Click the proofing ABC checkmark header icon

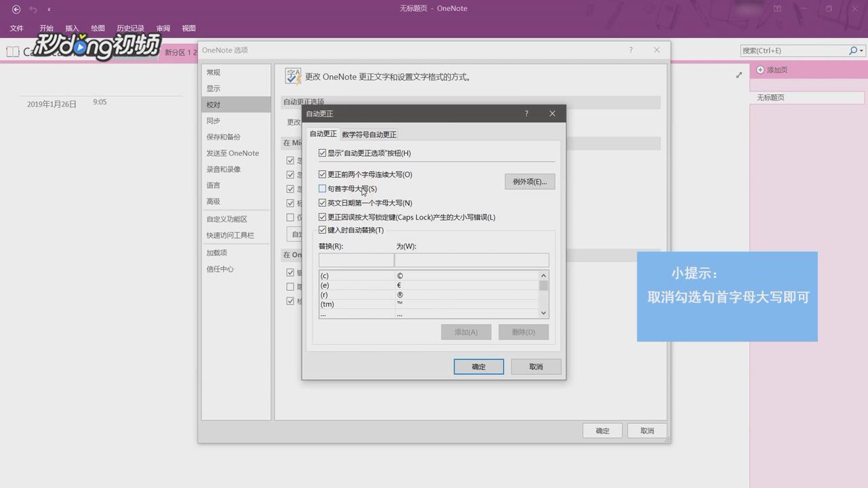click(x=293, y=76)
